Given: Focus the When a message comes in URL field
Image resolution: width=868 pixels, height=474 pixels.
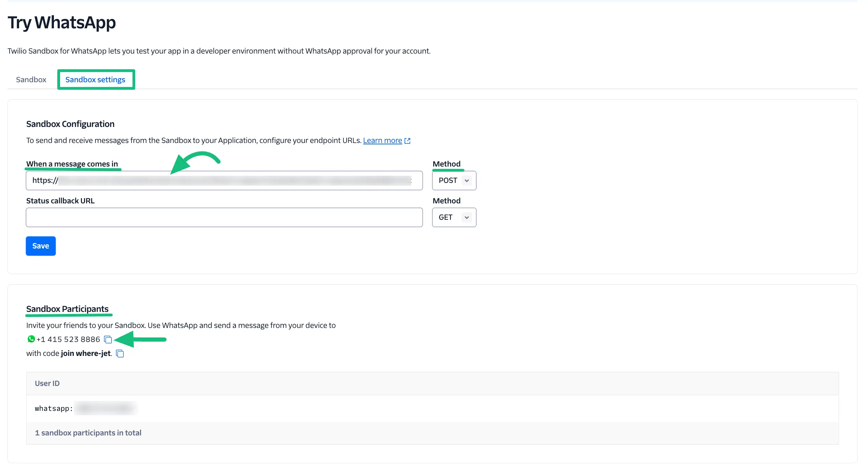Looking at the screenshot, I should 224,181.
